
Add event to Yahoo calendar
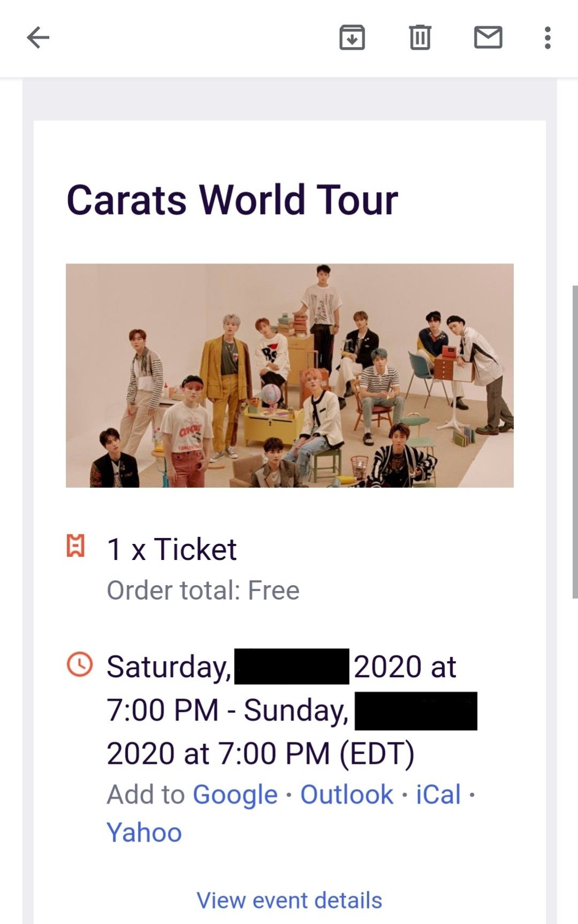point(144,833)
